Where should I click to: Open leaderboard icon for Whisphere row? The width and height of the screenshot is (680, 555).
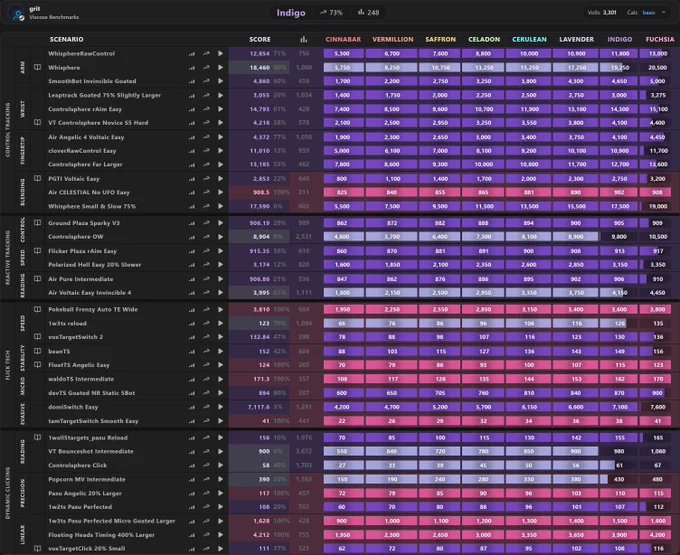coord(192,68)
